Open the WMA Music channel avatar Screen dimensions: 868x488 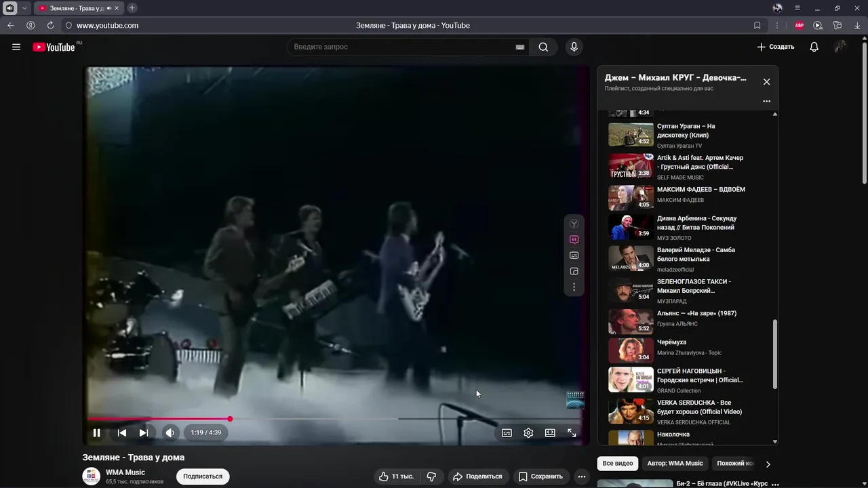click(92, 476)
